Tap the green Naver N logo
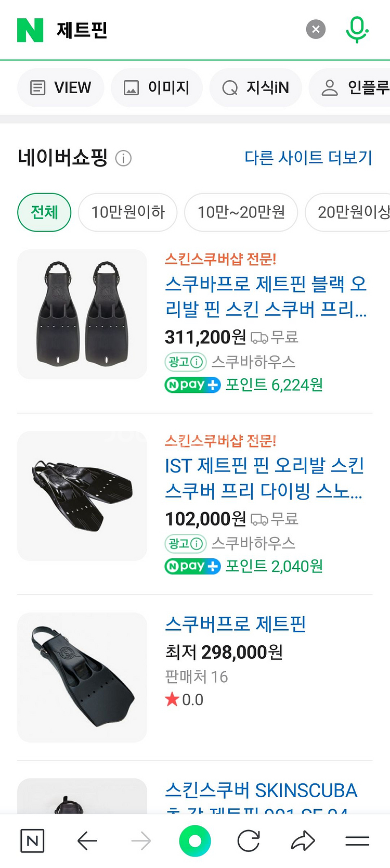 (x=30, y=30)
